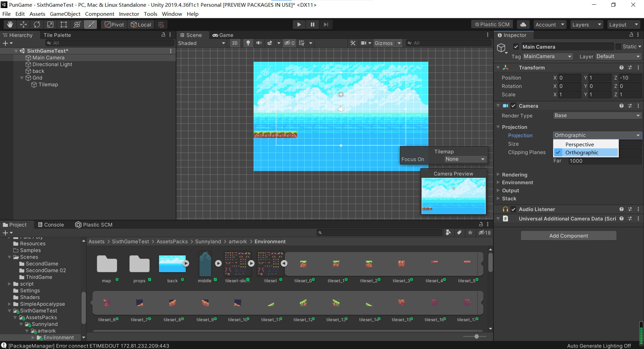Expand the Environment section

pyautogui.click(x=517, y=182)
